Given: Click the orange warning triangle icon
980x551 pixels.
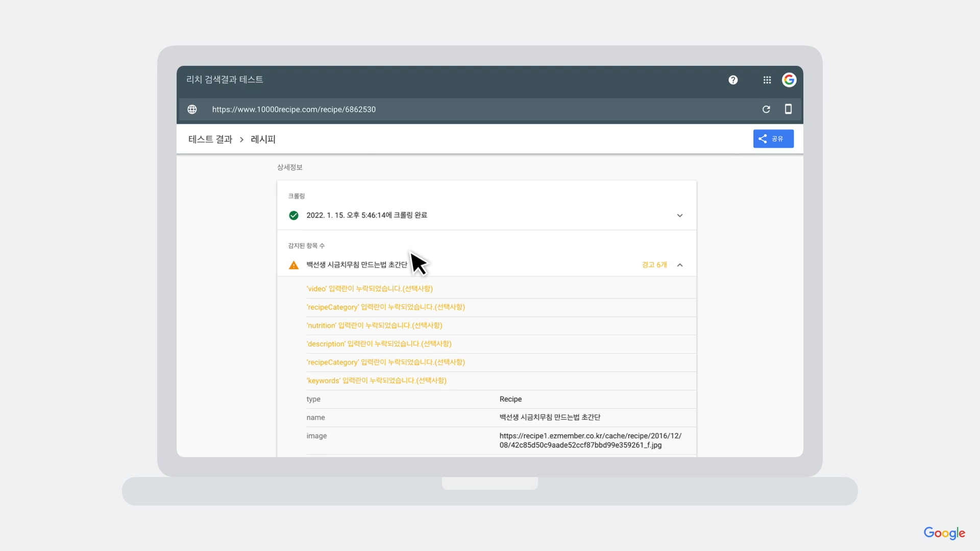Looking at the screenshot, I should pyautogui.click(x=293, y=265).
